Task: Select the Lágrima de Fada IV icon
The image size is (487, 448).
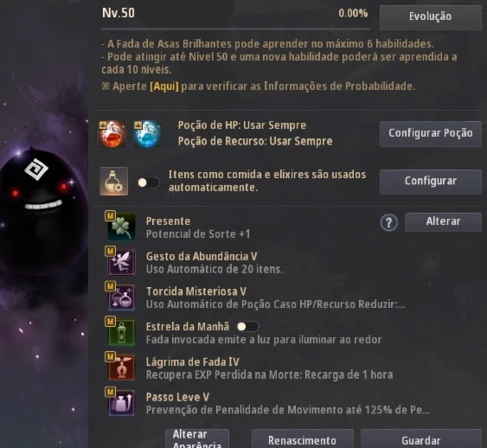Action: 121,368
